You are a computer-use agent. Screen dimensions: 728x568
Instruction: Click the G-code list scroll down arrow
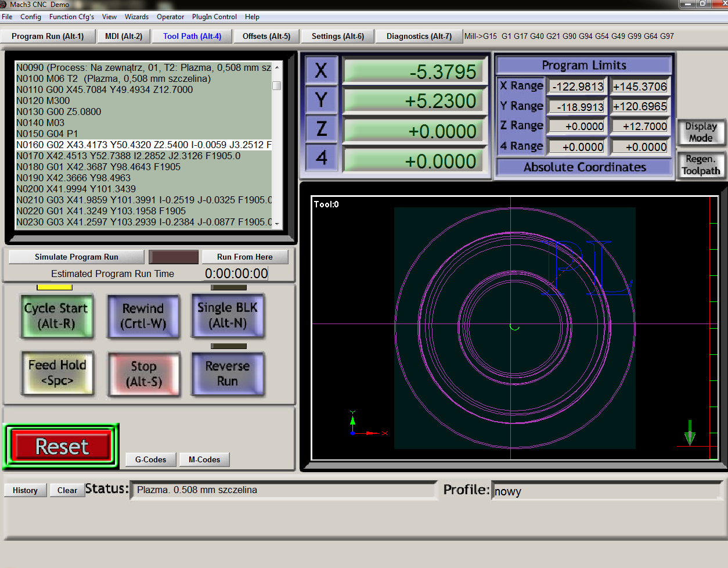(277, 224)
